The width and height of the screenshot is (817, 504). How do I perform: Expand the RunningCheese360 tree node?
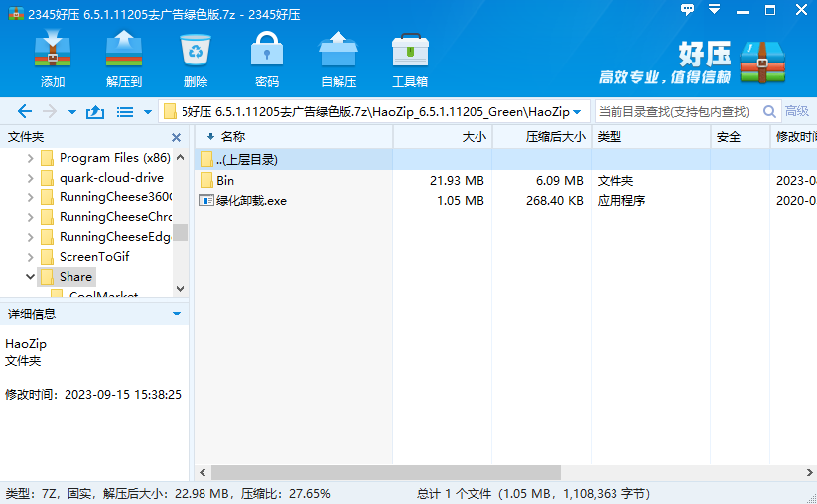tap(30, 197)
